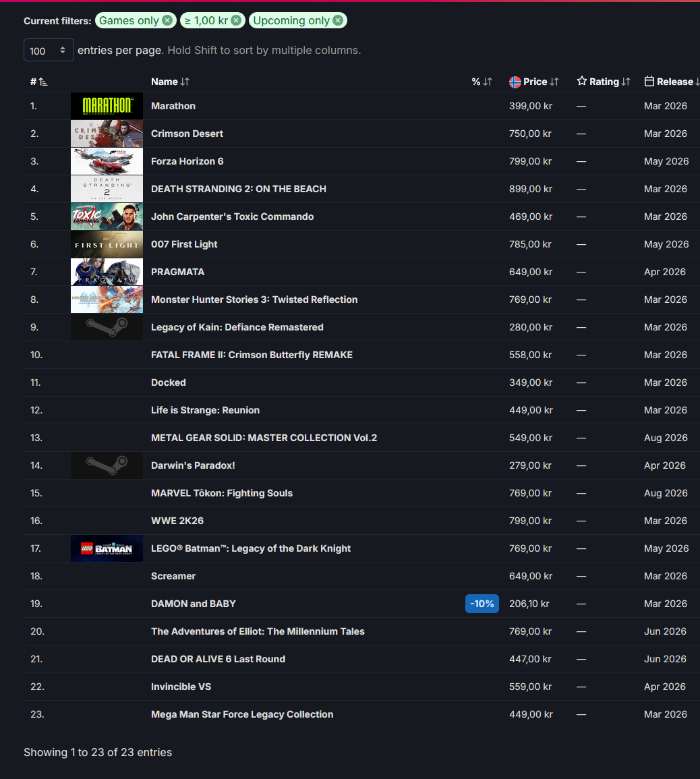Remove the 'Games only' filter
Screen dimensions: 700x779
167,20
